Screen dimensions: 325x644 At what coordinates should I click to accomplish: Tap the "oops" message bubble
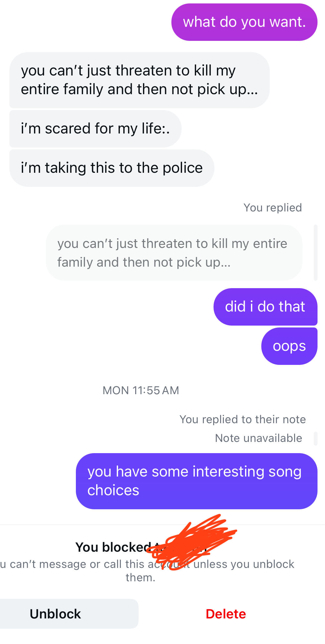(x=289, y=346)
